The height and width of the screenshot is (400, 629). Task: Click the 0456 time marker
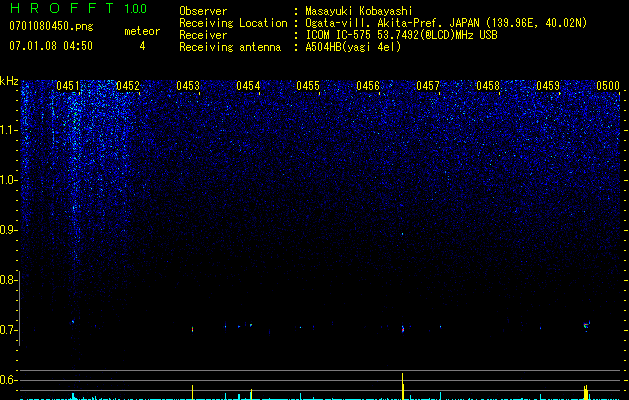tap(368, 86)
